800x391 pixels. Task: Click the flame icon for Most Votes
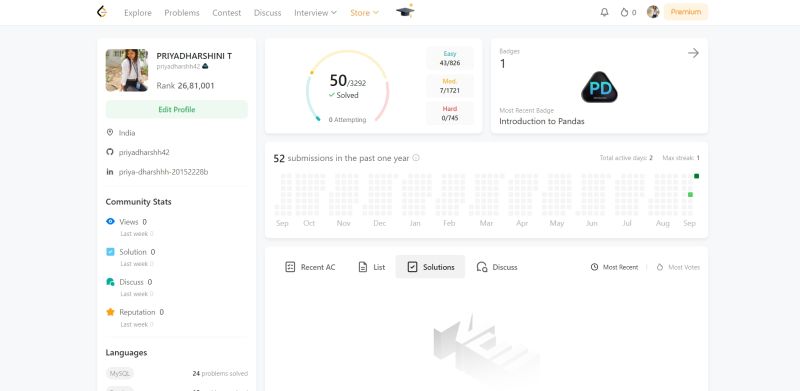(660, 267)
